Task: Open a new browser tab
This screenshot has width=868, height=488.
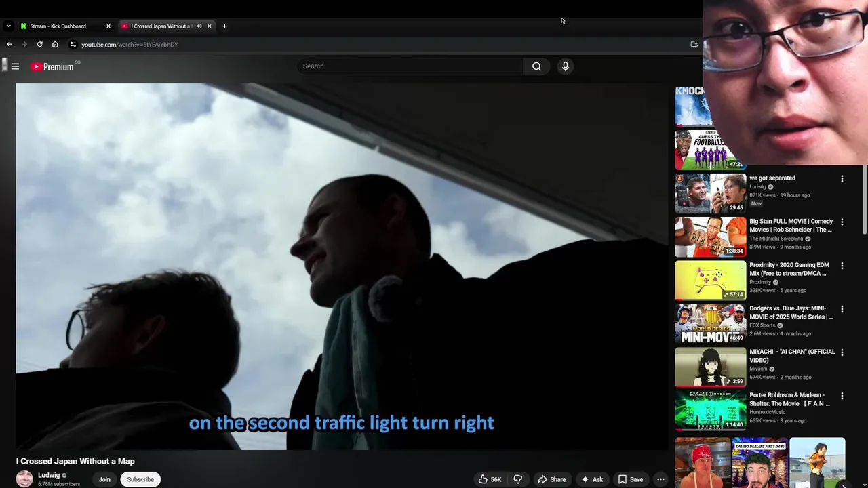Action: [x=224, y=26]
